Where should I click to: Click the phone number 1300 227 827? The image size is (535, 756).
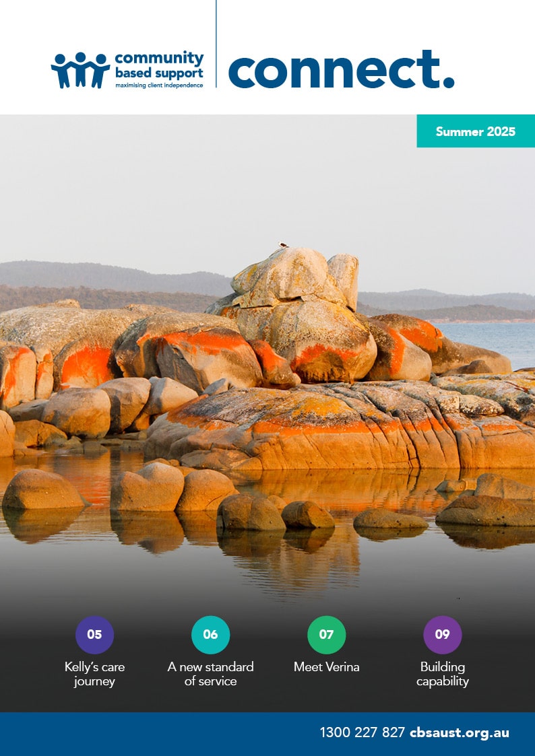[362, 732]
